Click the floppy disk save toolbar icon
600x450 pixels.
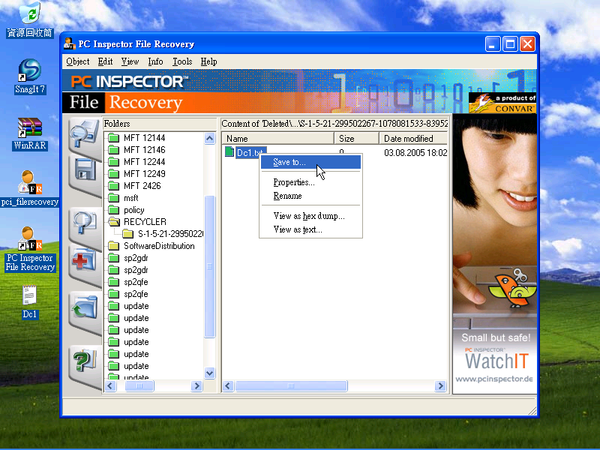point(85,170)
